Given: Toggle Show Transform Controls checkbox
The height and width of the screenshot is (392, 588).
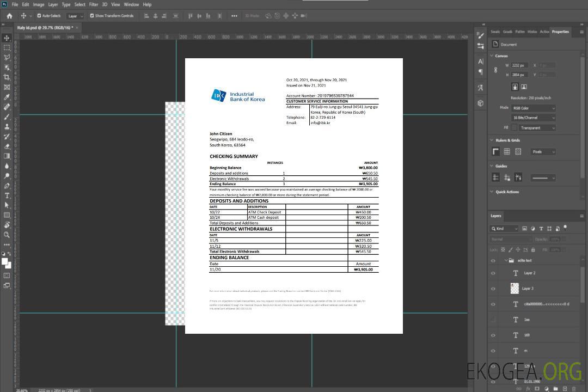Looking at the screenshot, I should pyautogui.click(x=92, y=16).
